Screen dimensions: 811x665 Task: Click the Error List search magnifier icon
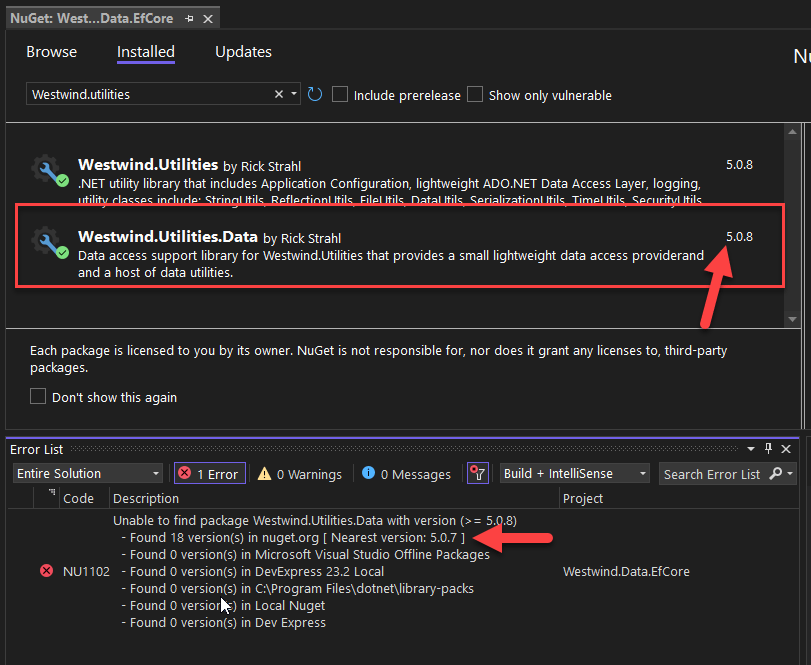point(775,474)
